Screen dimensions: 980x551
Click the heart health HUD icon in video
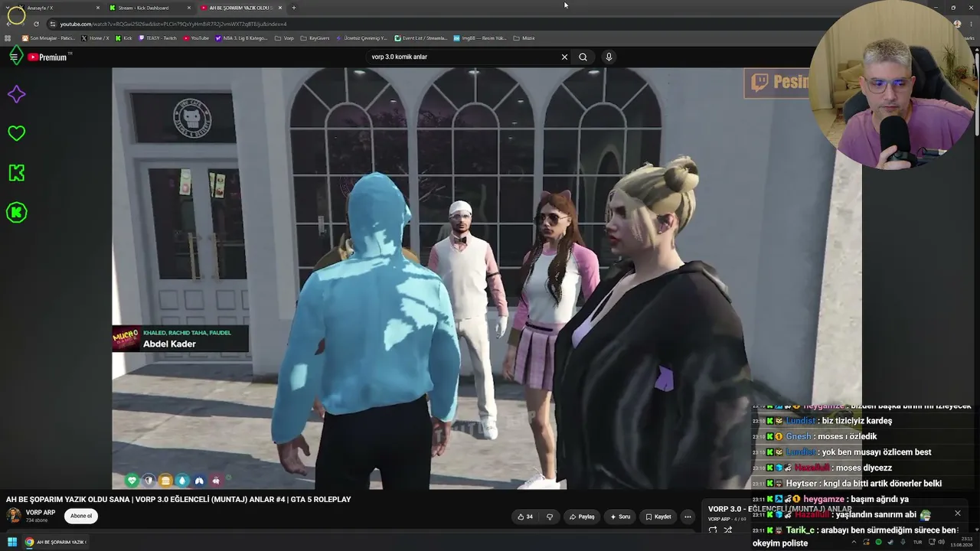coord(132,480)
